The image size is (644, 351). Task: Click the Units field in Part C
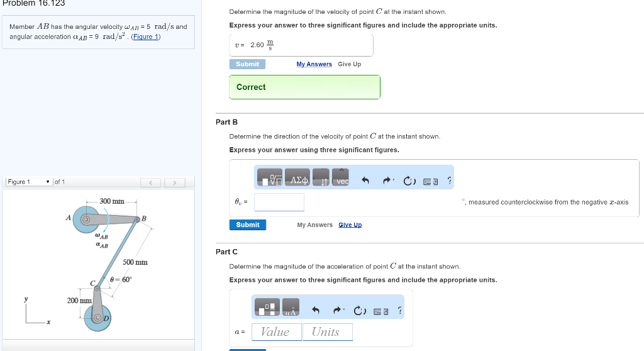(327, 332)
